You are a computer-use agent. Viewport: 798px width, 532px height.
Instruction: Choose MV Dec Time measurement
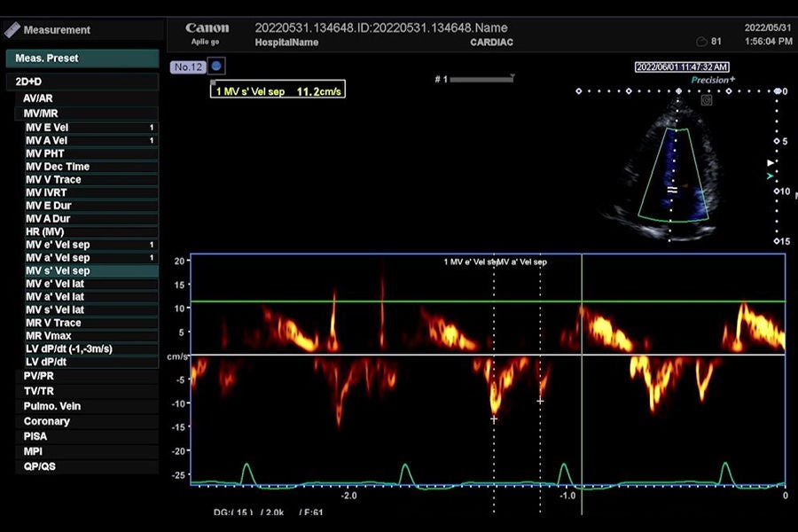pyautogui.click(x=91, y=167)
